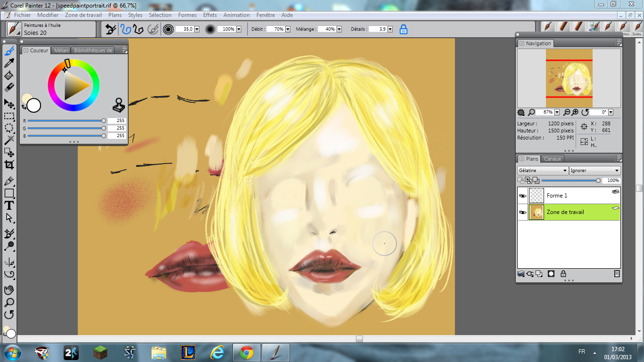Select the Cloner tool
Image resolution: width=644 pixels, height=362 pixels.
(x=9, y=233)
